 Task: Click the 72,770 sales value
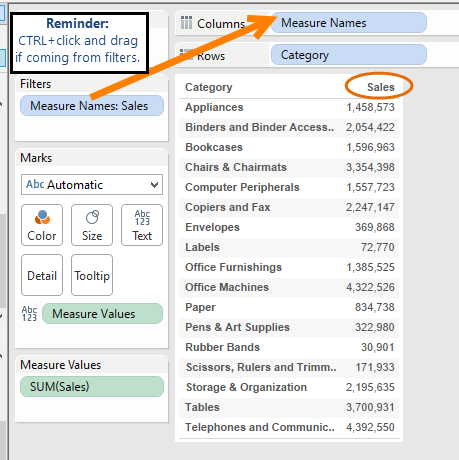click(x=378, y=247)
